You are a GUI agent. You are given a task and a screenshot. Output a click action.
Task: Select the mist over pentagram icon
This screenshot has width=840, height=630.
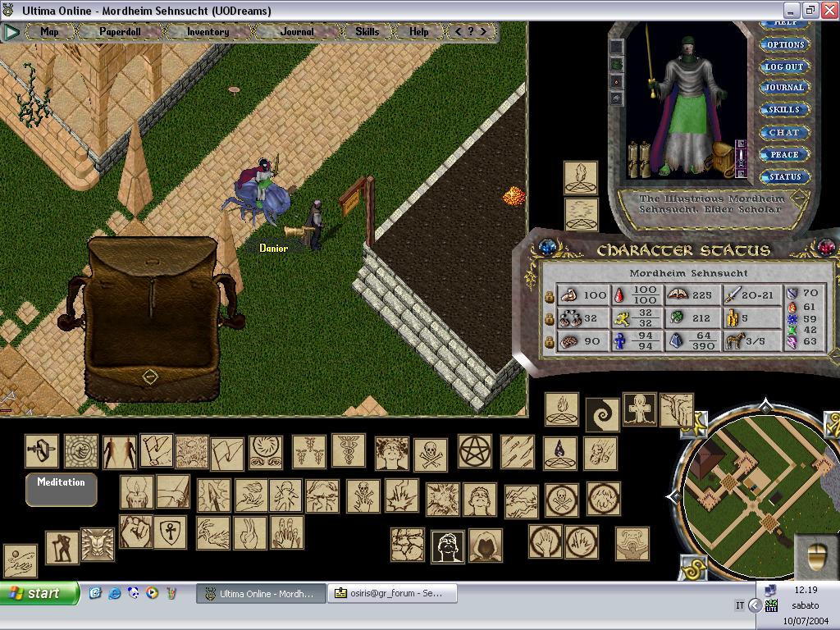(x=582, y=214)
